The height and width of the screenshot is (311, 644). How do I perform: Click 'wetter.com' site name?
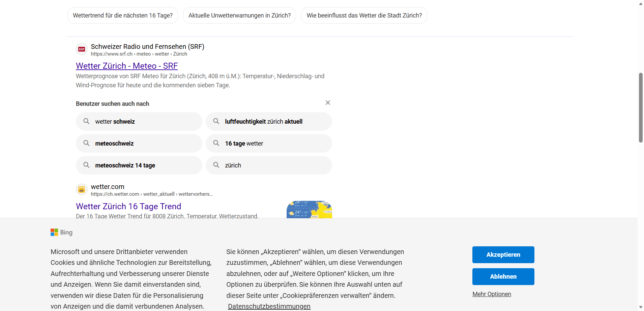click(108, 187)
